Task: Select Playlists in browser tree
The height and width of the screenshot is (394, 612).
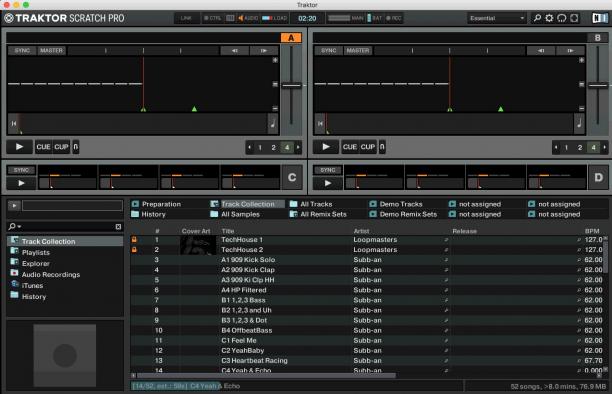Action: [36, 252]
